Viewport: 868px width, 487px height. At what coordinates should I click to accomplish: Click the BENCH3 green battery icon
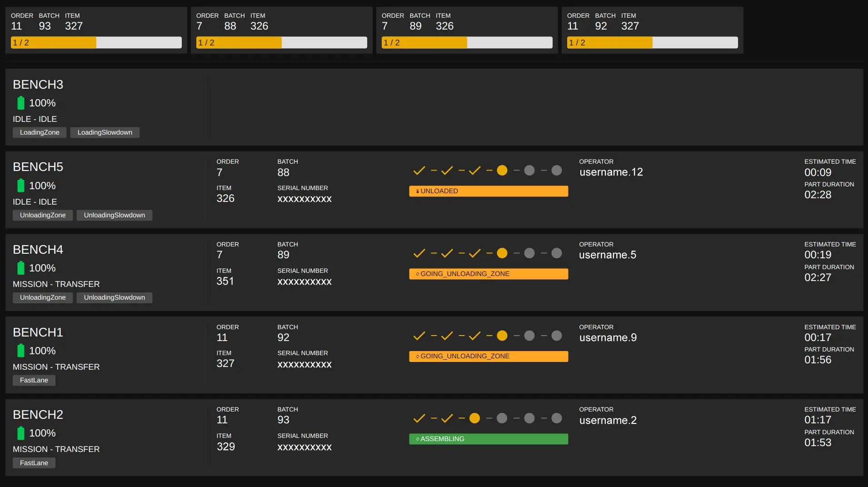pyautogui.click(x=20, y=103)
